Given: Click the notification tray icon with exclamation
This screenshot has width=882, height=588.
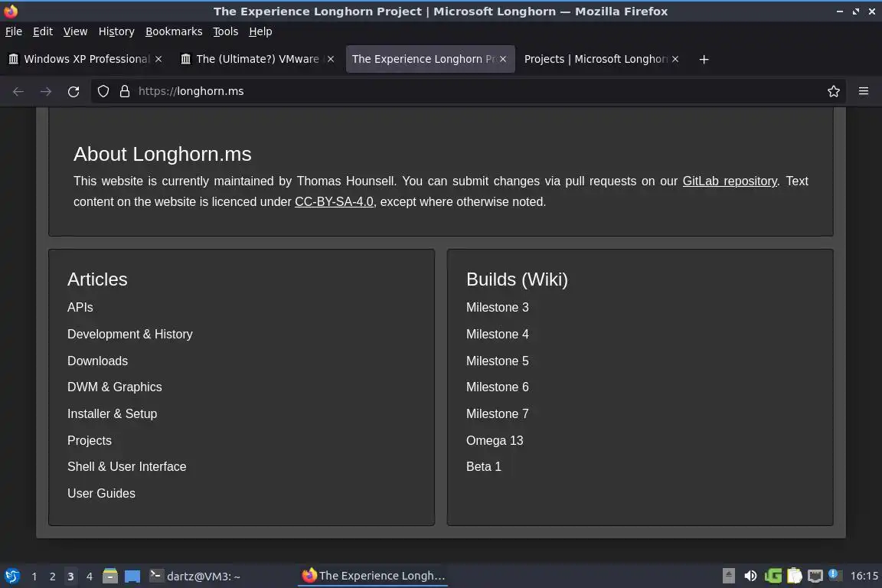Looking at the screenshot, I should click(835, 574).
